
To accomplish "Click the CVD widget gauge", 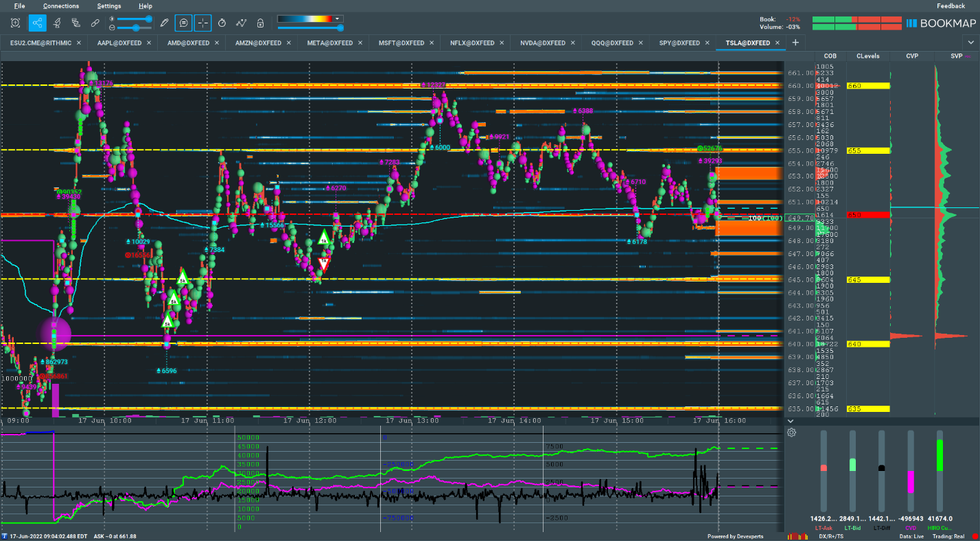I will coord(911,471).
